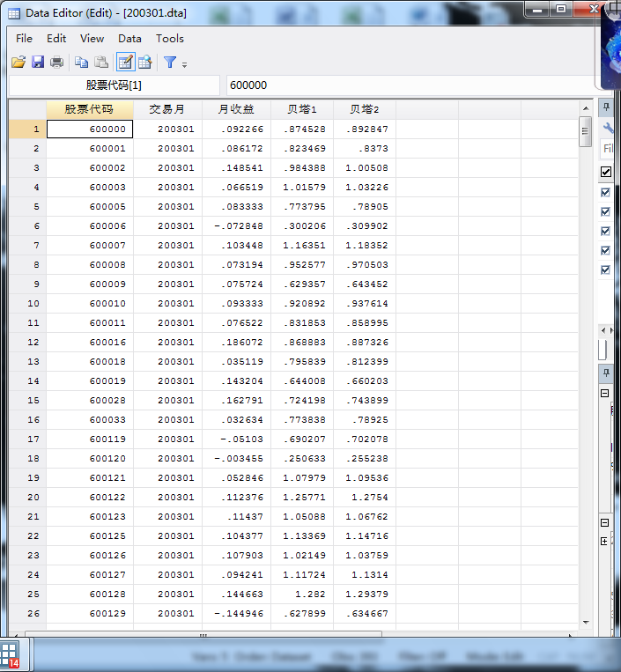Select cell .11437 in row 21
The image size is (621, 672).
point(237,517)
